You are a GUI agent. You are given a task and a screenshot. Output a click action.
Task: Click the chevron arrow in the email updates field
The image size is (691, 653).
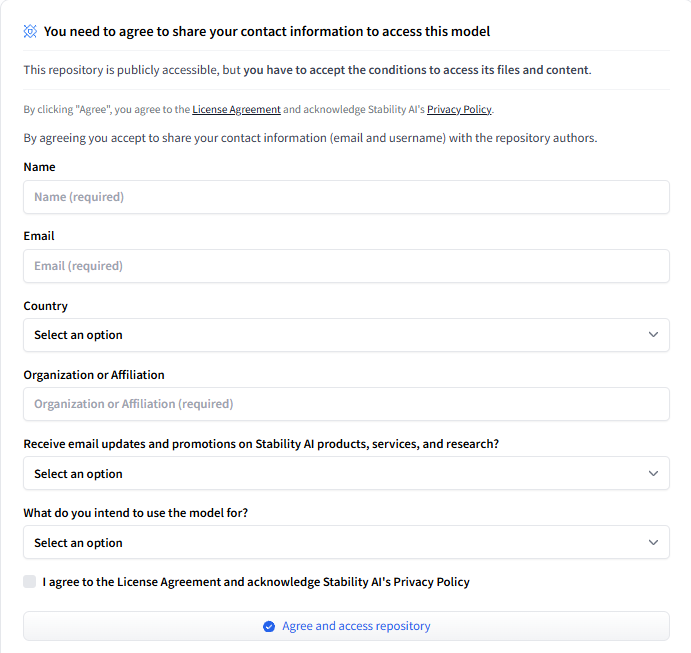(x=653, y=474)
